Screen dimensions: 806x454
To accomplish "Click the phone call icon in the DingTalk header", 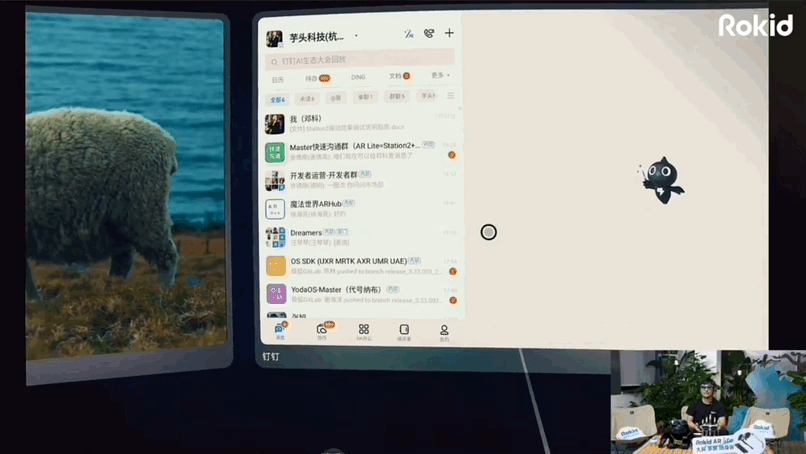I will pos(429,33).
